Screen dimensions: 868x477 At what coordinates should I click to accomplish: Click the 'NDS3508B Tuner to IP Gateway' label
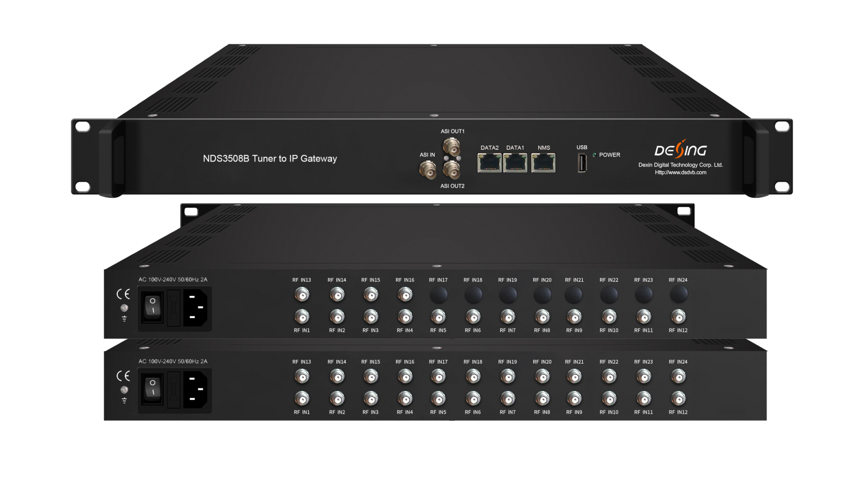coord(270,159)
